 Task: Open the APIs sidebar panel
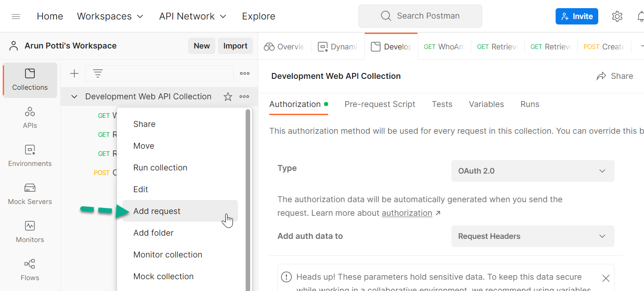click(x=29, y=117)
